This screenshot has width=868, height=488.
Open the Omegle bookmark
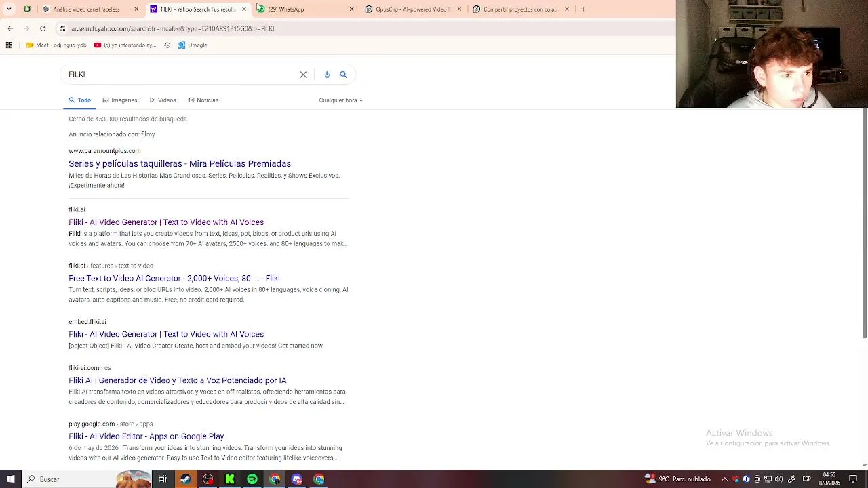[x=193, y=45]
